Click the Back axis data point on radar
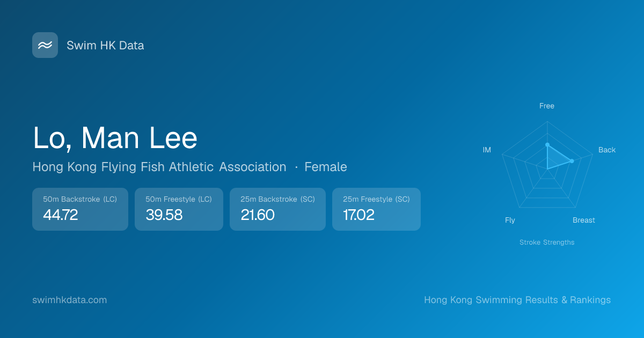This screenshot has height=338, width=644. pos(572,161)
